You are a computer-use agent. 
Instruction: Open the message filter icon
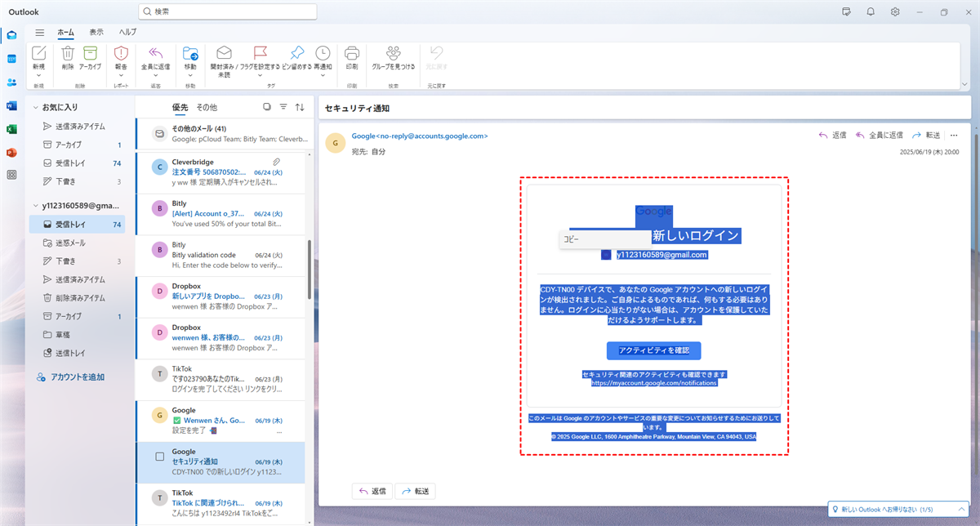283,107
